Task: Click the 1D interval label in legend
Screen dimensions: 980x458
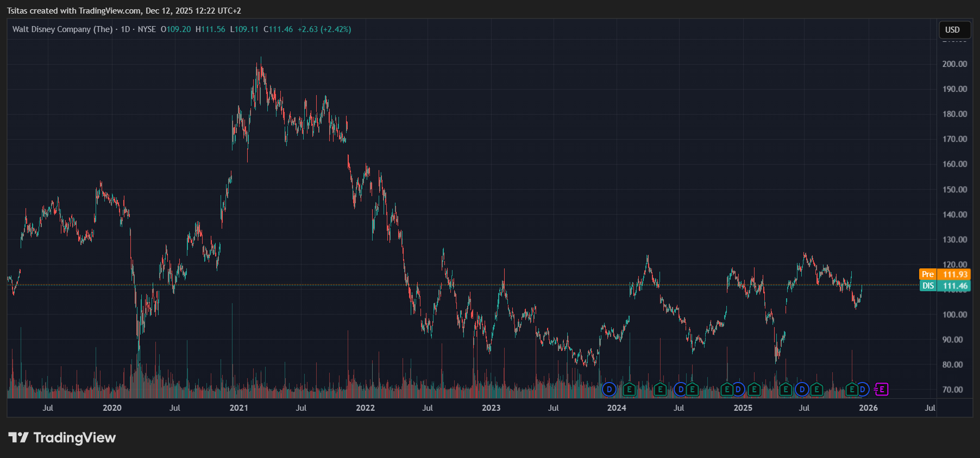Action: coord(125,29)
